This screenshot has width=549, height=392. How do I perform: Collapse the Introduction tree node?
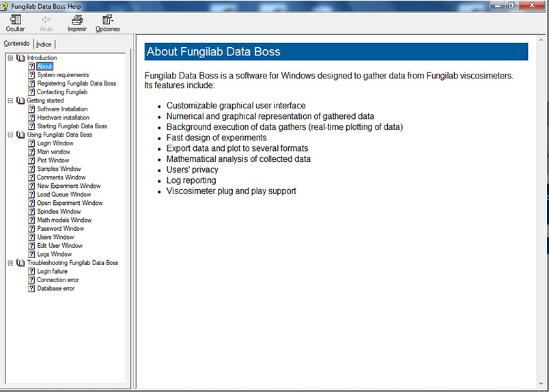pyautogui.click(x=10, y=58)
